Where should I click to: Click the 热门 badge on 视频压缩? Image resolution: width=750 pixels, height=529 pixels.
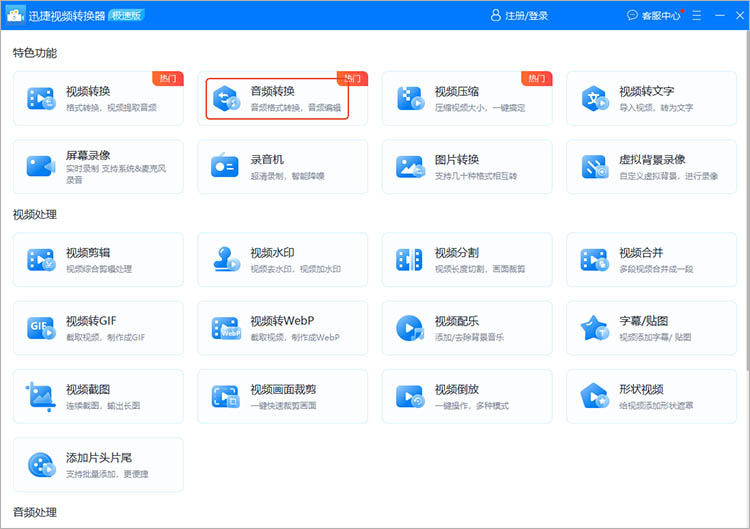click(x=537, y=78)
